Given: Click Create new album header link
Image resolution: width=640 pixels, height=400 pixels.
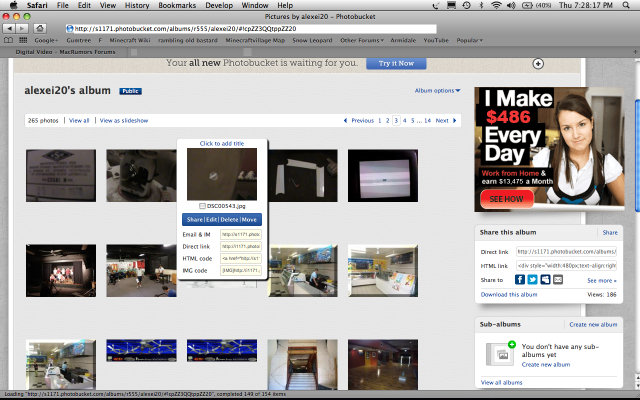Looking at the screenshot, I should coord(593,324).
